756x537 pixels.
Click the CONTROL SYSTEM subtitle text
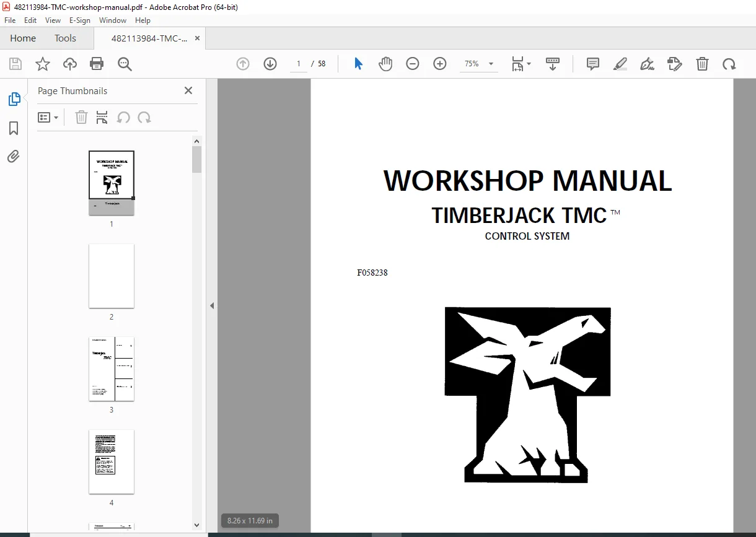coord(527,236)
